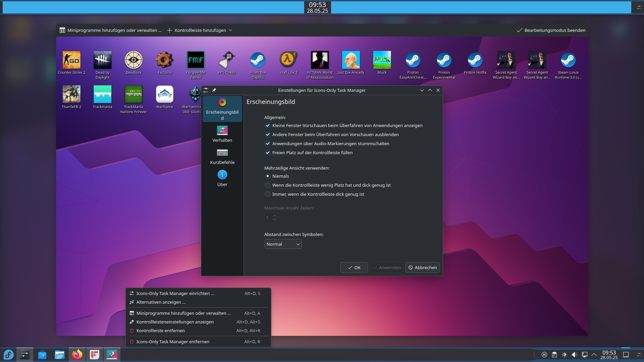The width and height of the screenshot is (644, 362).
Task: Choose 'Kontrollleisteneinstellungen anzeigen' menu entry
Action: 198,322
